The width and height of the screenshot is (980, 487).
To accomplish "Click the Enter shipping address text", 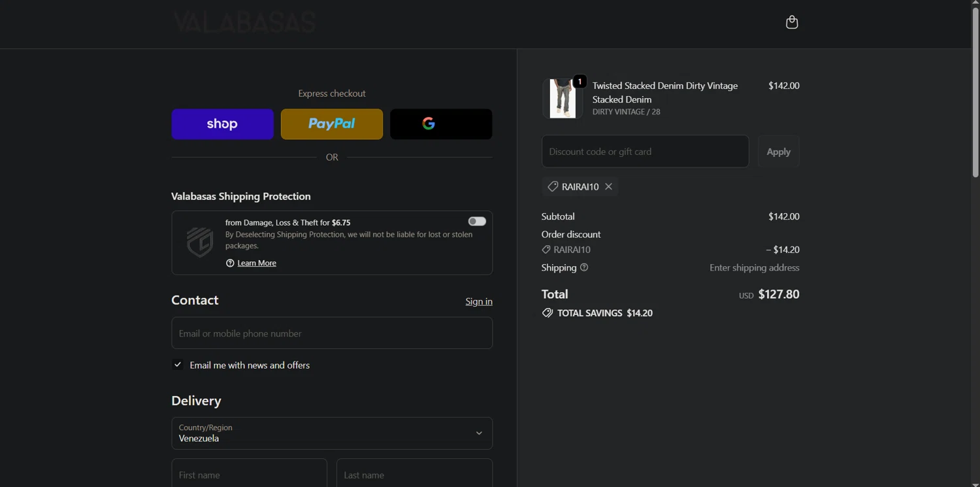I will pyautogui.click(x=755, y=267).
